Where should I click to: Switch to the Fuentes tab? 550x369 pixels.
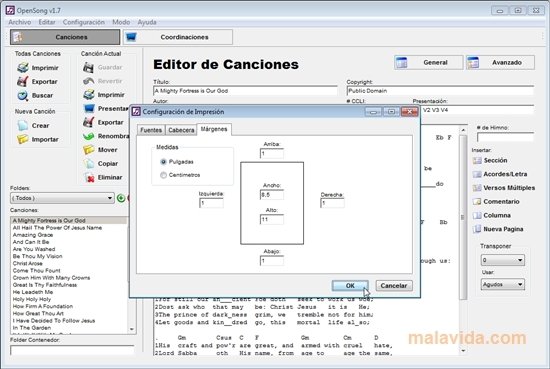point(151,130)
